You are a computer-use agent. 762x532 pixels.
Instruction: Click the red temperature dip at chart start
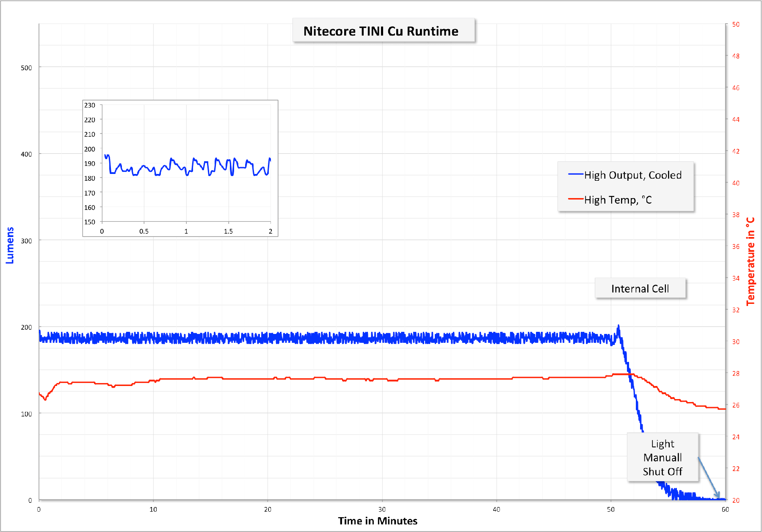(x=45, y=399)
